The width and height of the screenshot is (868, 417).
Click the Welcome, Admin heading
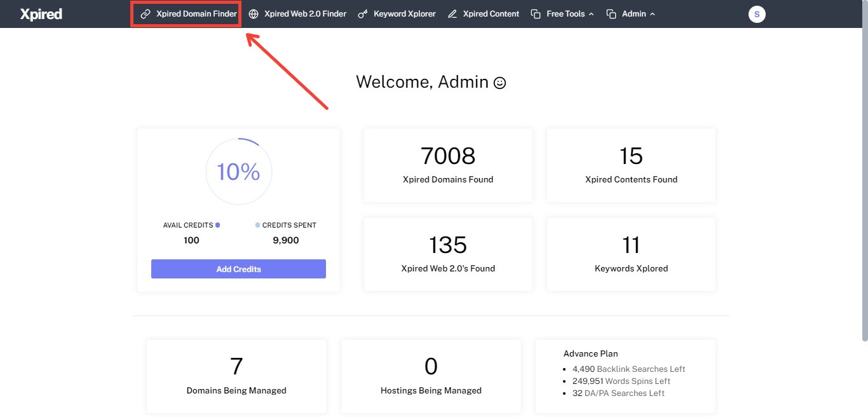click(x=423, y=82)
